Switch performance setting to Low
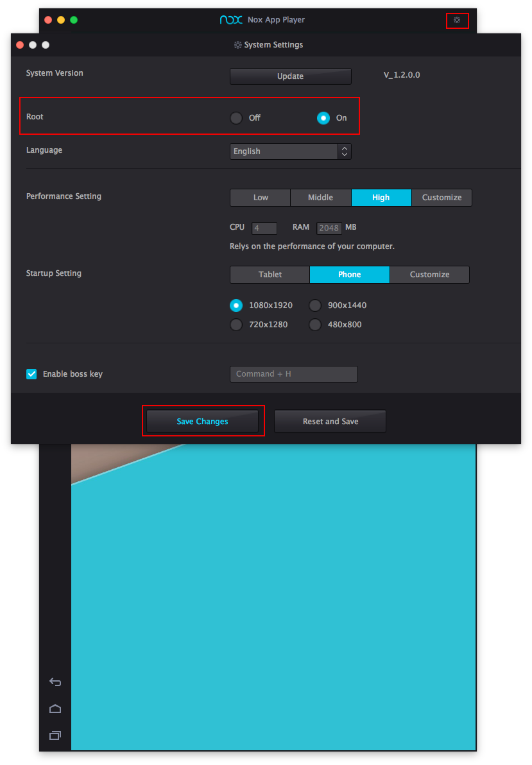Image resolution: width=532 pixels, height=765 pixels. click(x=261, y=198)
